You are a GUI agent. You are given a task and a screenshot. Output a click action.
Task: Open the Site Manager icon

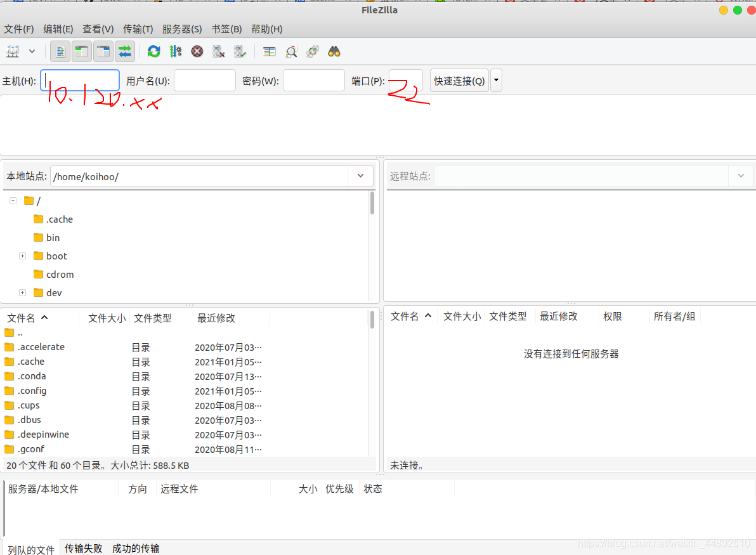(x=13, y=51)
